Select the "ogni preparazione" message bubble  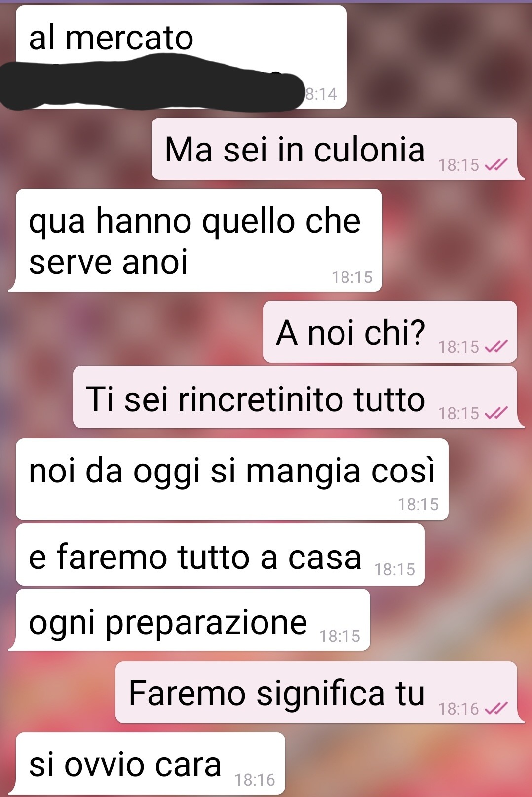coord(191,620)
